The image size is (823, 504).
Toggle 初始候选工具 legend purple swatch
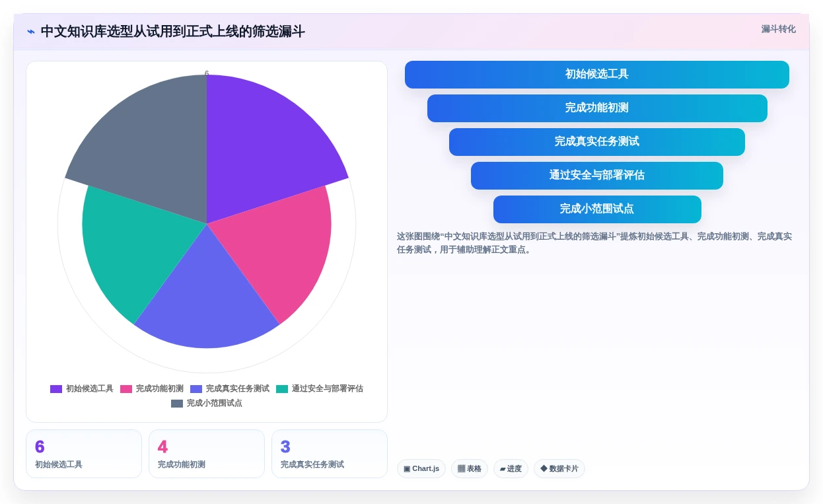[x=56, y=389]
